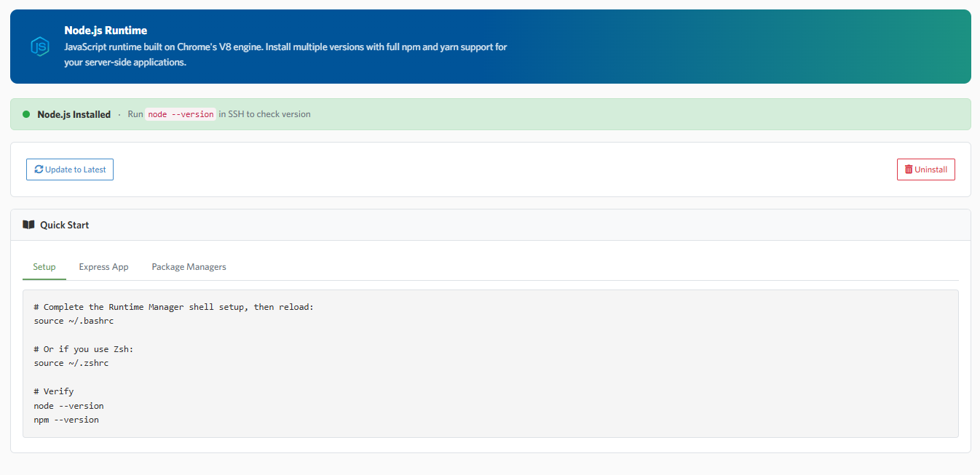Click the Node.js Runtime heading
The image size is (980, 475).
[x=106, y=31]
